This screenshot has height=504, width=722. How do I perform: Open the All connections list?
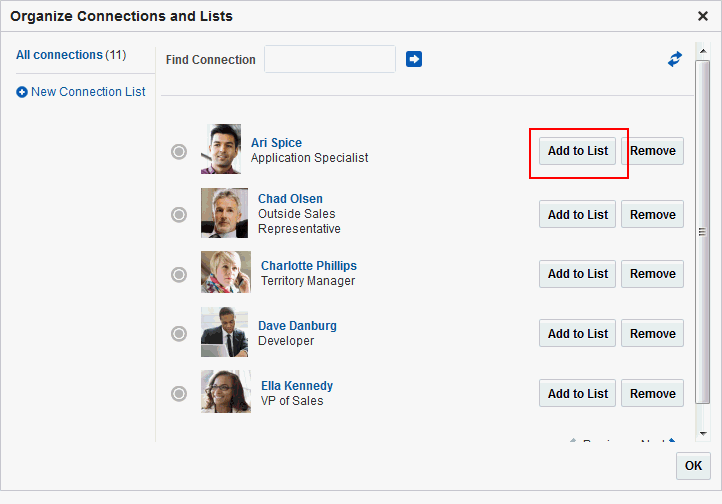59,55
